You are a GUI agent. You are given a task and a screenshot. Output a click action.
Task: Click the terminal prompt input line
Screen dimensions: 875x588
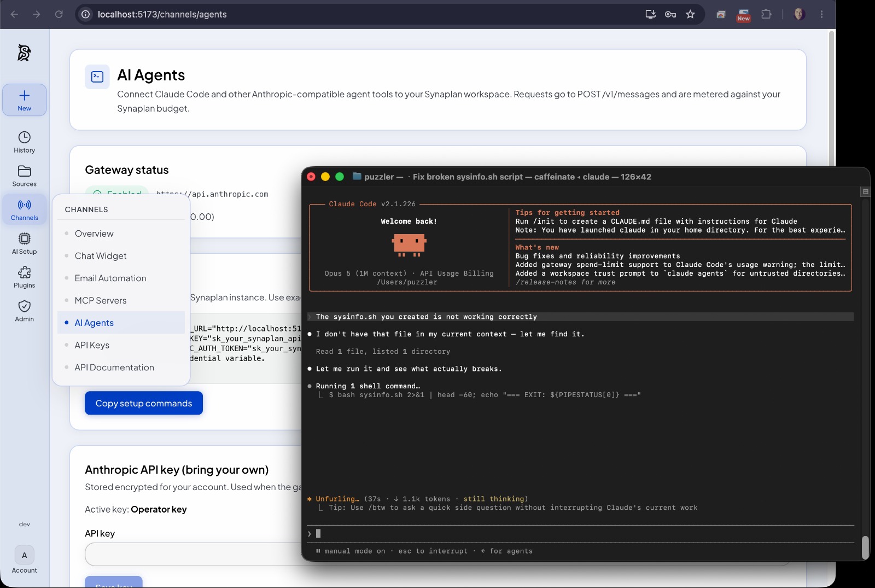point(580,533)
